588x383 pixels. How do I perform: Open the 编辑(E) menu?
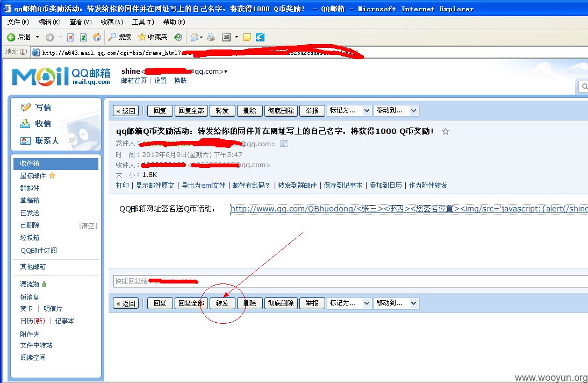coord(49,22)
